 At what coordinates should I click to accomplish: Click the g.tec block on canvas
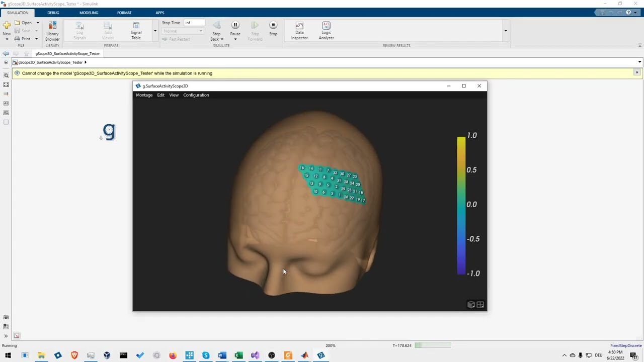(x=109, y=132)
